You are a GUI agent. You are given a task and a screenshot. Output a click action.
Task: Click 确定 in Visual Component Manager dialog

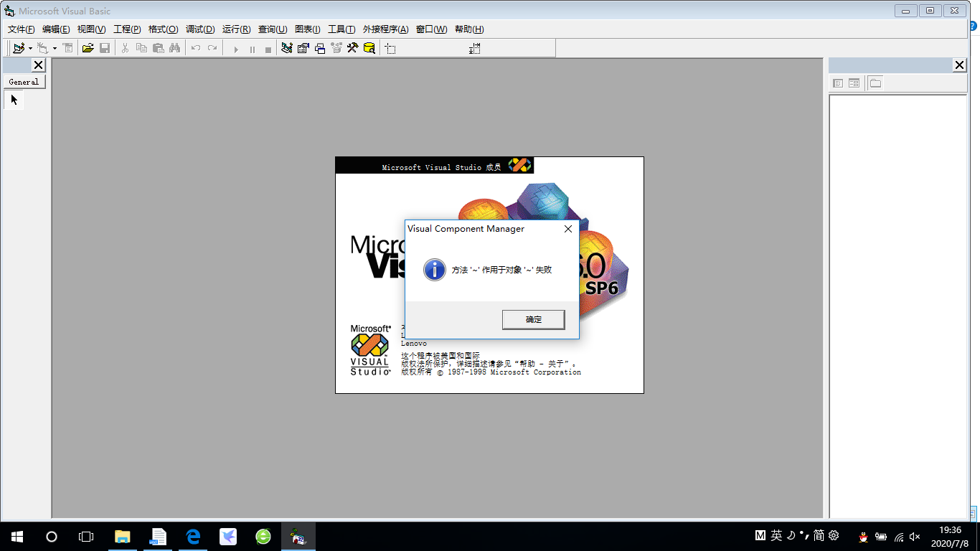(533, 320)
